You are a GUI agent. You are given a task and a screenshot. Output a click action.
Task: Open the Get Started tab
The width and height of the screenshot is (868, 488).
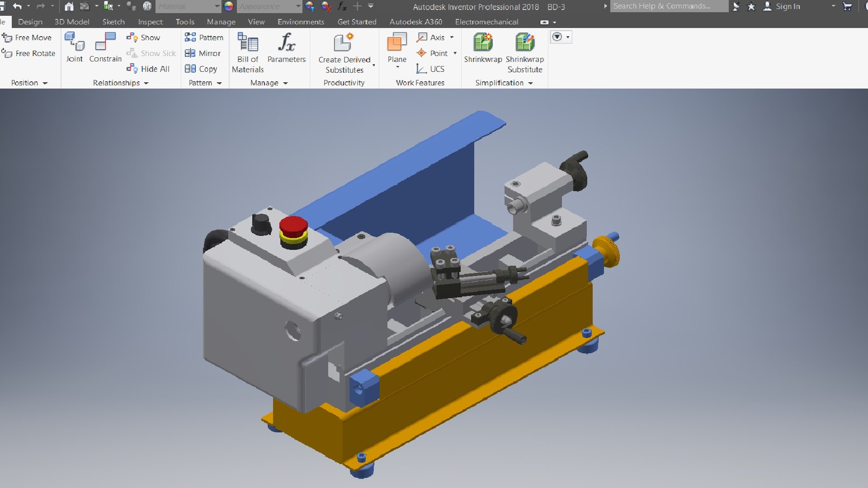[x=357, y=22]
